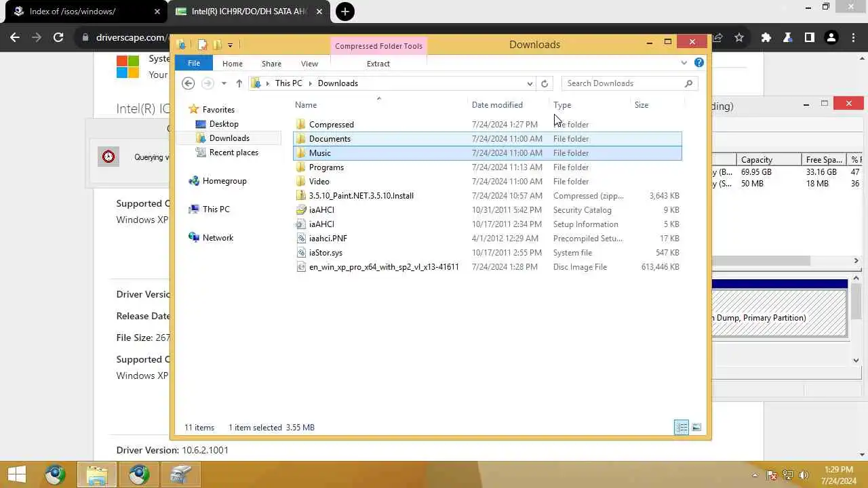
Task: Open Explorer Help question mark
Action: pyautogui.click(x=699, y=62)
